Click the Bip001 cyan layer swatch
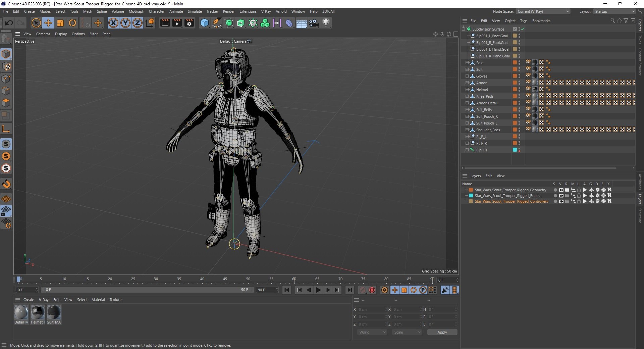Image resolution: width=644 pixels, height=349 pixels. 515,150
